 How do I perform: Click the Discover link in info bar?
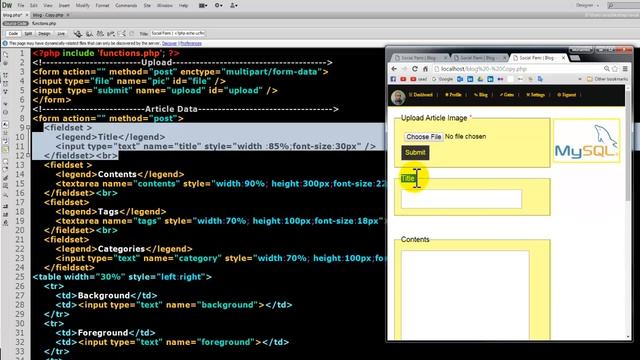169,43
